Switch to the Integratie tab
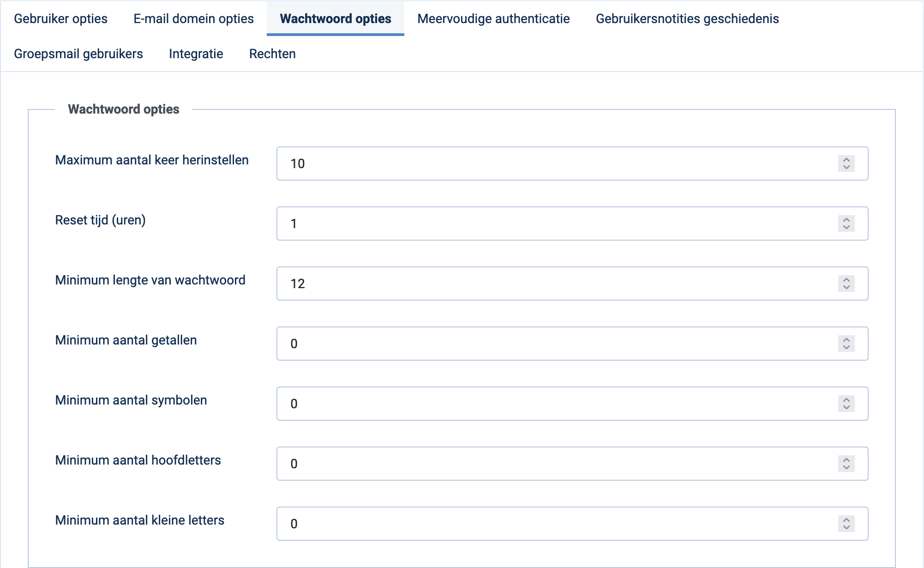 pyautogui.click(x=196, y=54)
